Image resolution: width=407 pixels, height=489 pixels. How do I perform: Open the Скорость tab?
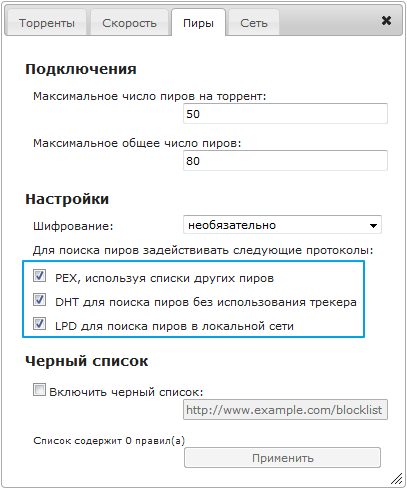(x=129, y=23)
